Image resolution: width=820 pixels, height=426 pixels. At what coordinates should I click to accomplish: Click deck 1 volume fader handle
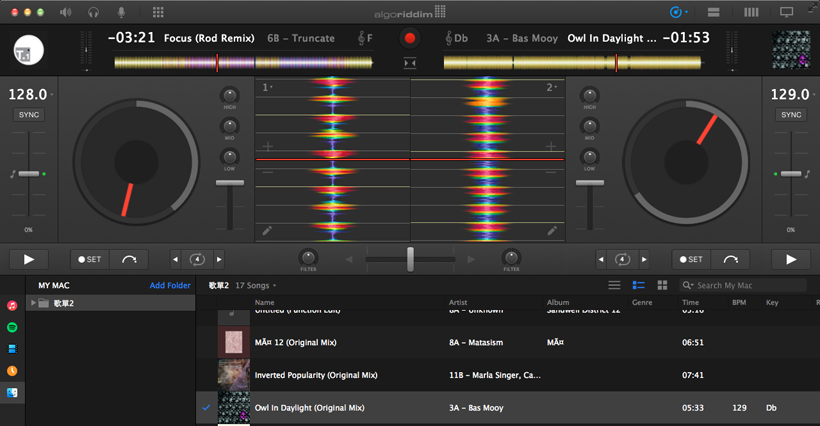(x=230, y=183)
